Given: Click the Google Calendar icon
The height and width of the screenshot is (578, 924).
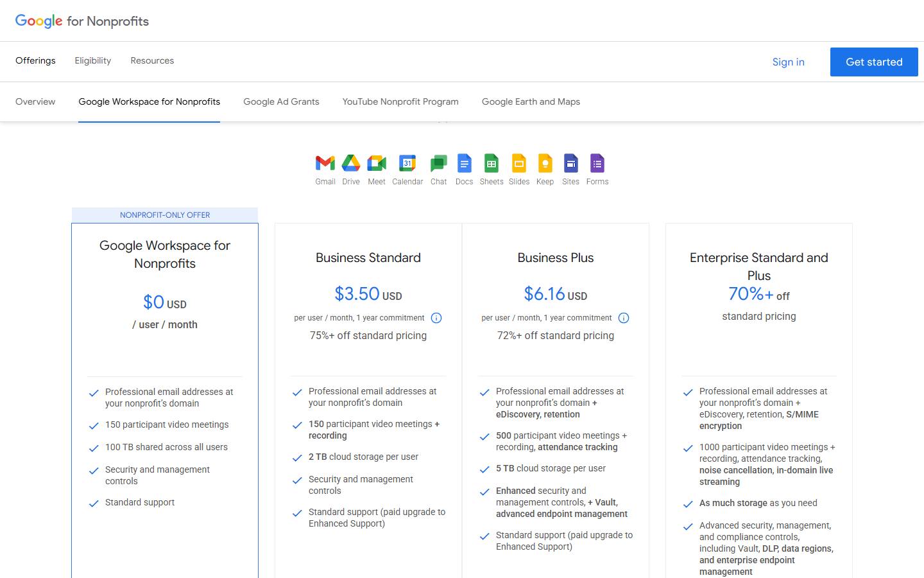Looking at the screenshot, I should pyautogui.click(x=407, y=164).
